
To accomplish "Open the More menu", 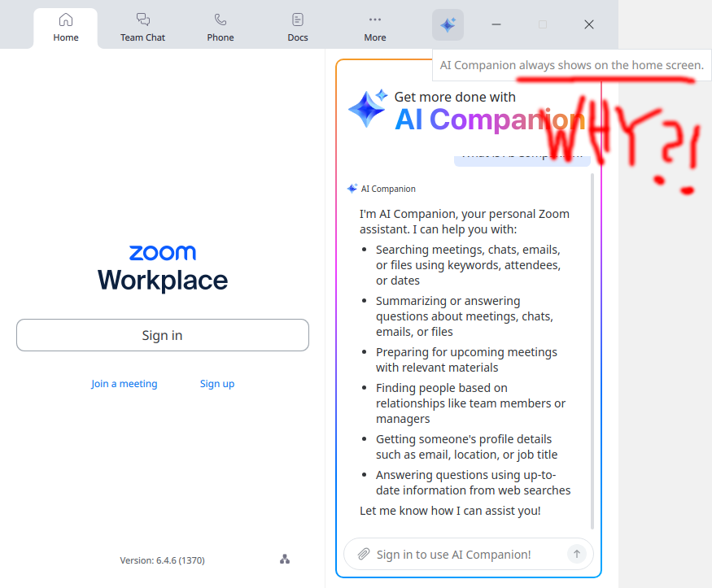I will [375, 28].
